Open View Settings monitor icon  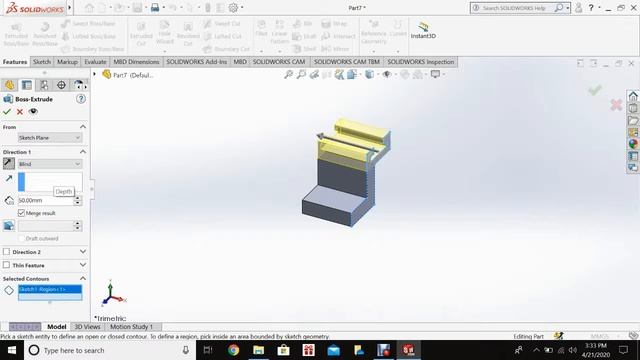click(x=436, y=74)
